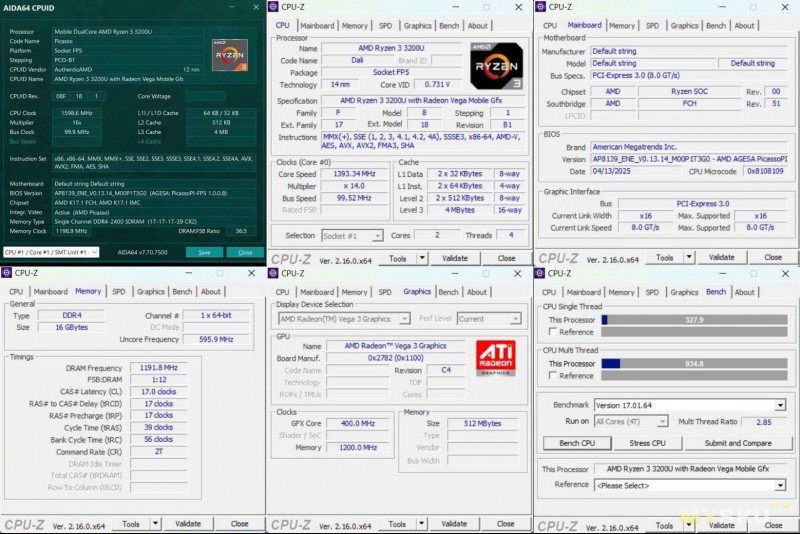Open the Perf Level Current dropdown
800x534 pixels.
click(x=489, y=319)
